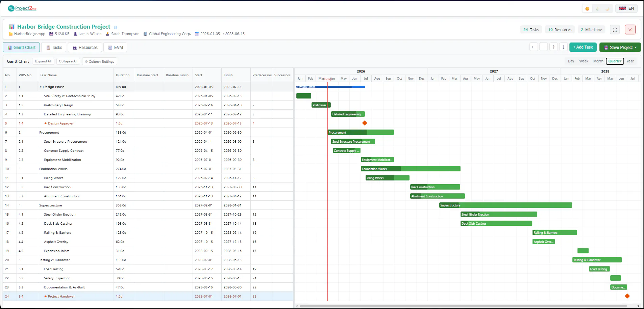Toggle fullscreen mode icon
Viewport: 644px width, 309px height.
point(615,30)
